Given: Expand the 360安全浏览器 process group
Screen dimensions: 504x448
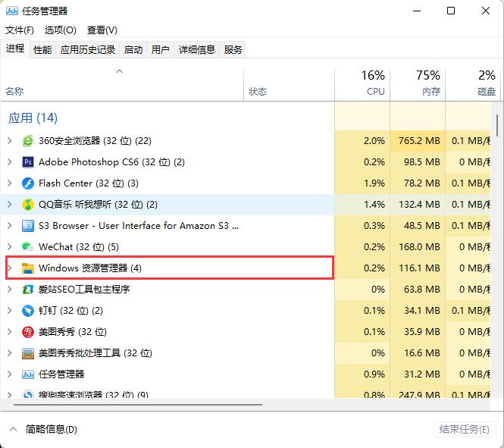Looking at the screenshot, I should 10,141.
